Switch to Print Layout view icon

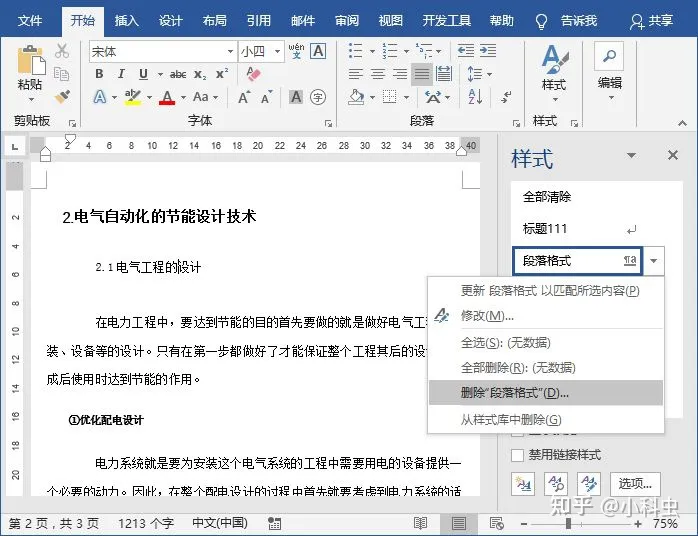(x=459, y=523)
